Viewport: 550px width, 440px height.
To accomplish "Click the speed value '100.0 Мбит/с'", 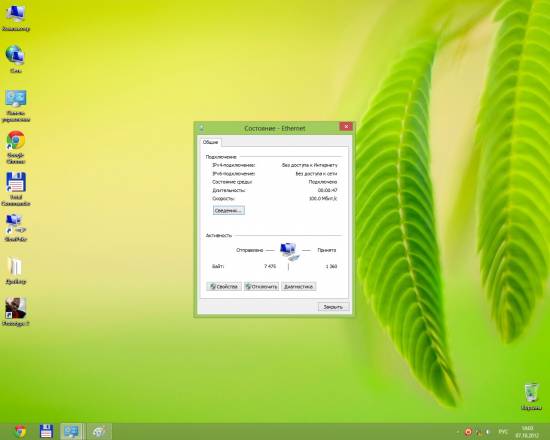I will 323,199.
